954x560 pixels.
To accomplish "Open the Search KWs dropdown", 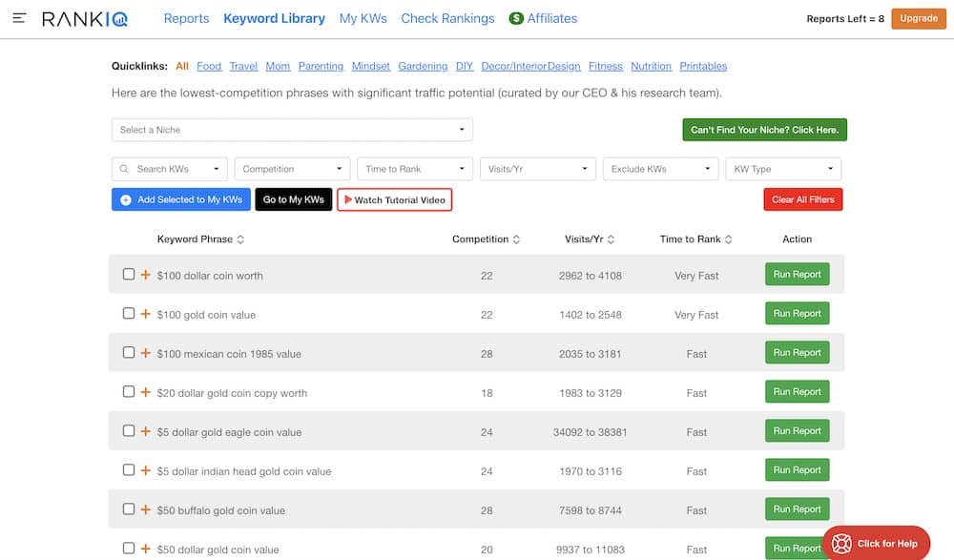I will [169, 169].
